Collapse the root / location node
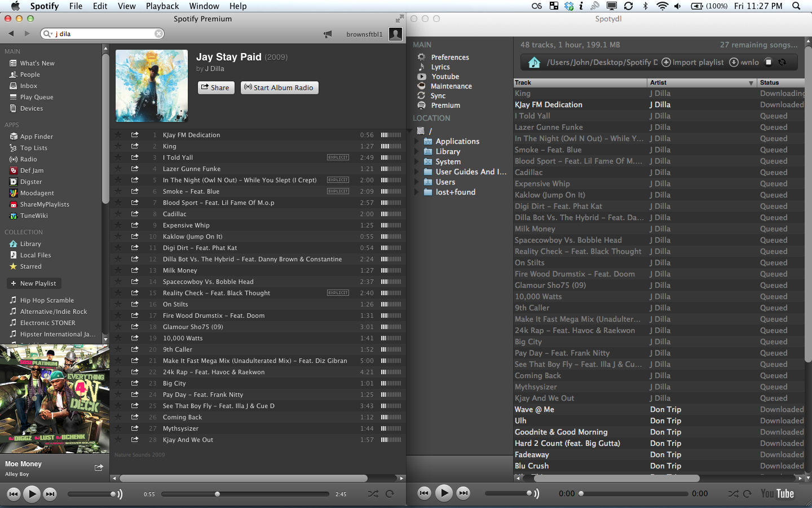This screenshot has height=508, width=812. (x=411, y=131)
